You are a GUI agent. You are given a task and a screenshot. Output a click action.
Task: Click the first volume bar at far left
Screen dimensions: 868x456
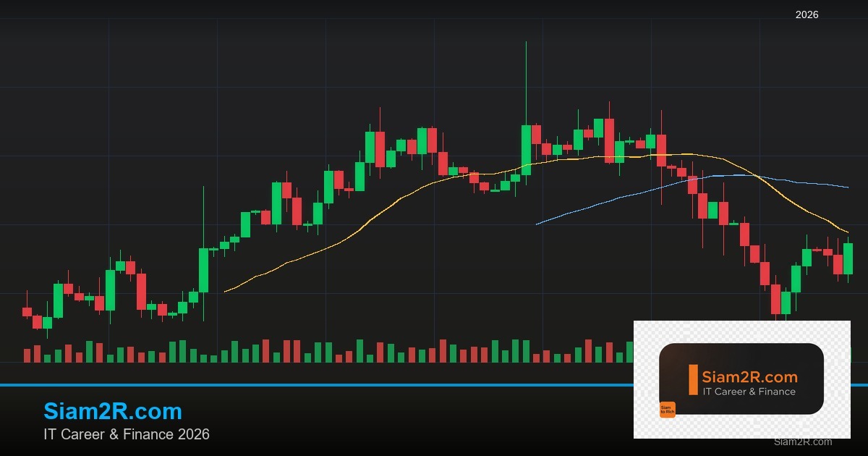point(27,355)
